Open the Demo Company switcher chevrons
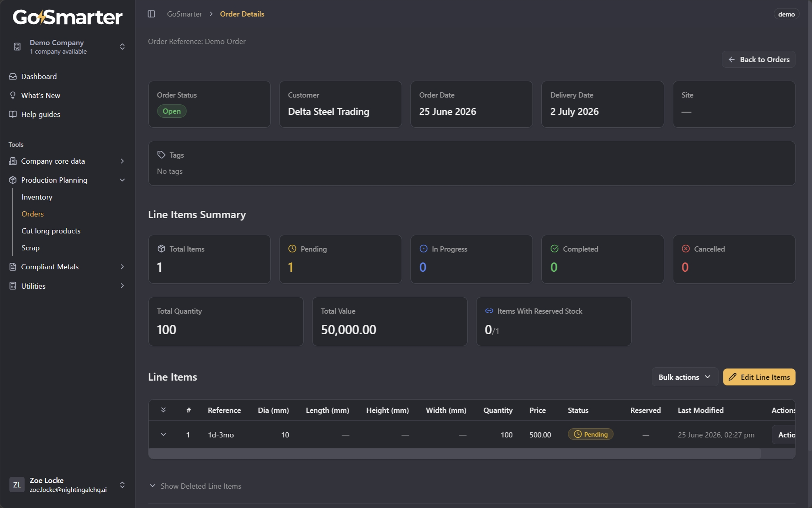 pyautogui.click(x=122, y=47)
